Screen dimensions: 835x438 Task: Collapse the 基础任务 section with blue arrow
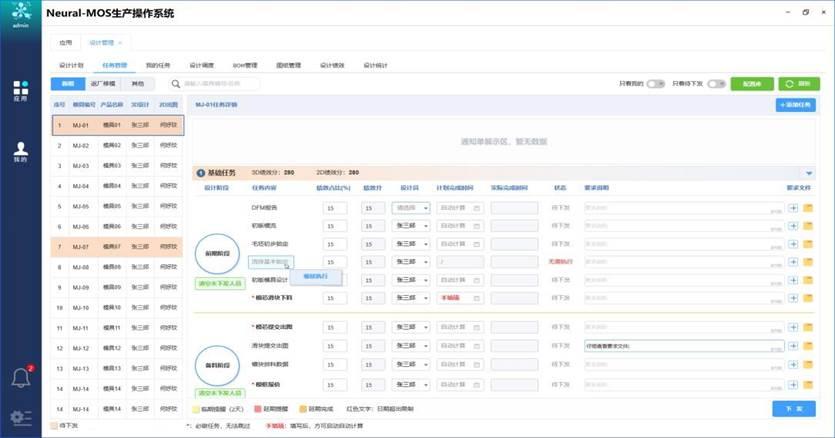click(809, 173)
